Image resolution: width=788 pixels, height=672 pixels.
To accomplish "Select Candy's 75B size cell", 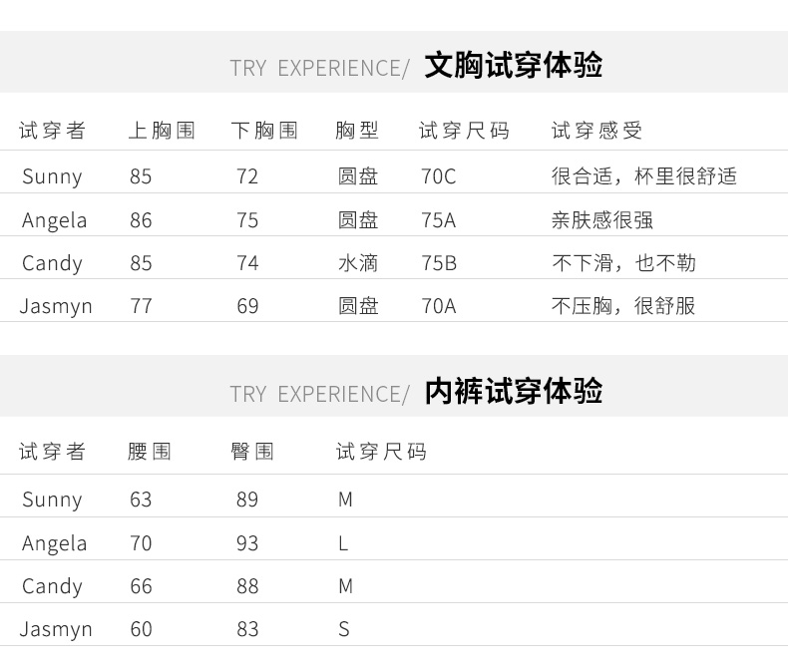I will pos(438,263).
